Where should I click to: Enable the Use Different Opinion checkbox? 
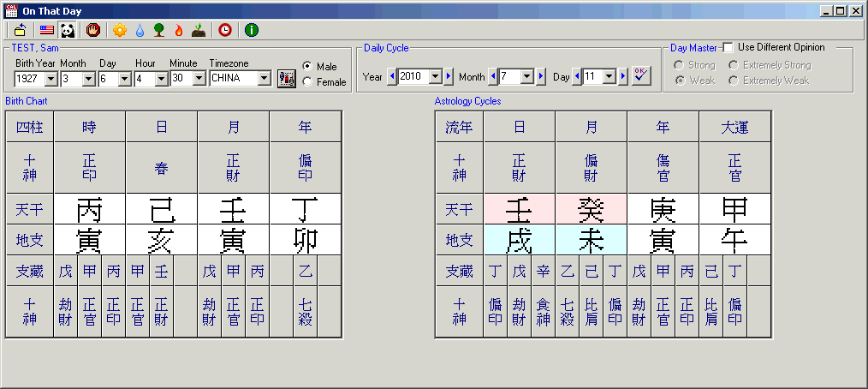click(x=728, y=47)
